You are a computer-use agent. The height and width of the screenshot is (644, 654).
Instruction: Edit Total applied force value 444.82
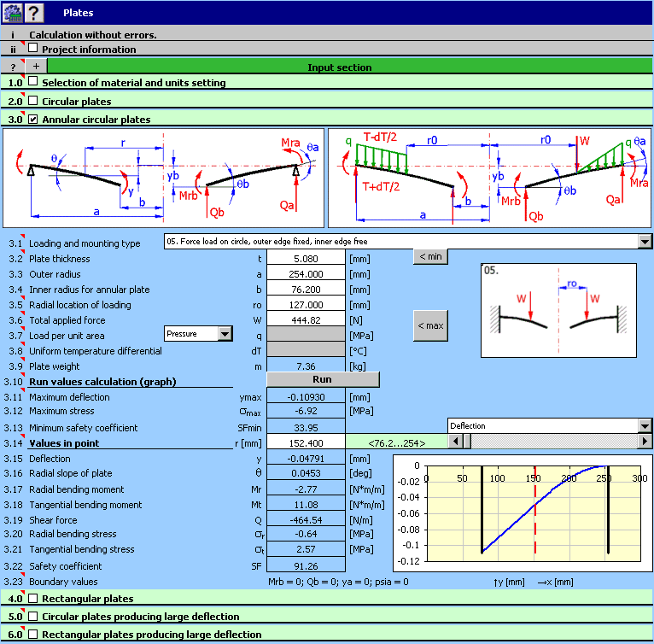306,320
